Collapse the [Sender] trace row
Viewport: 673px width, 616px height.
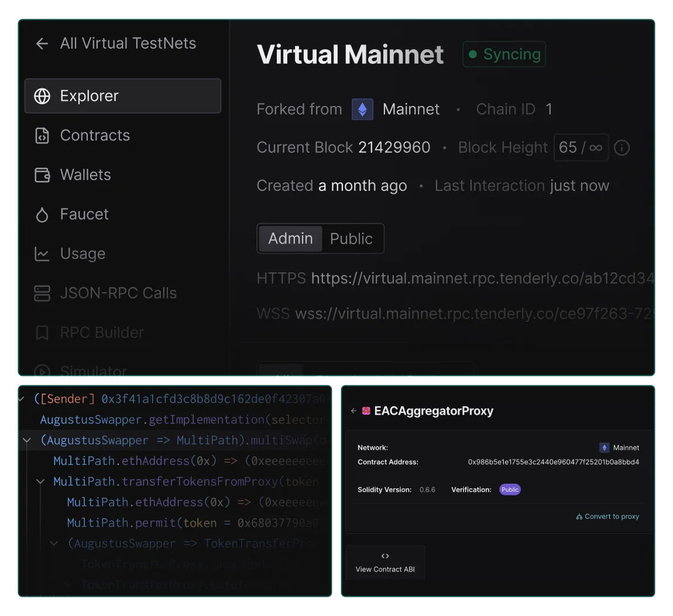click(x=22, y=399)
